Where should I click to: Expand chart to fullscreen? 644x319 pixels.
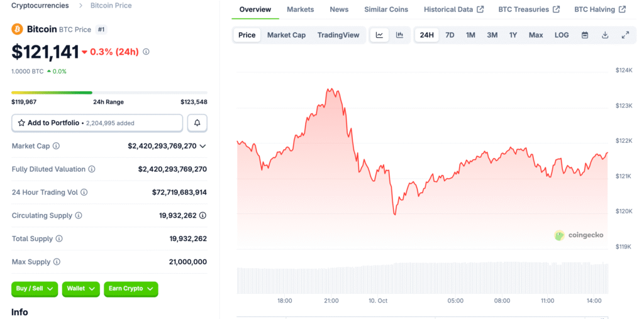coord(625,35)
